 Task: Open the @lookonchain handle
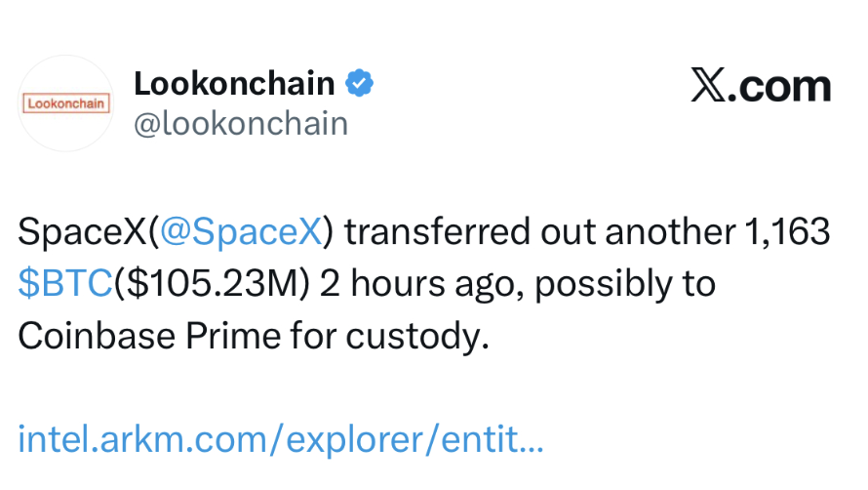click(241, 124)
